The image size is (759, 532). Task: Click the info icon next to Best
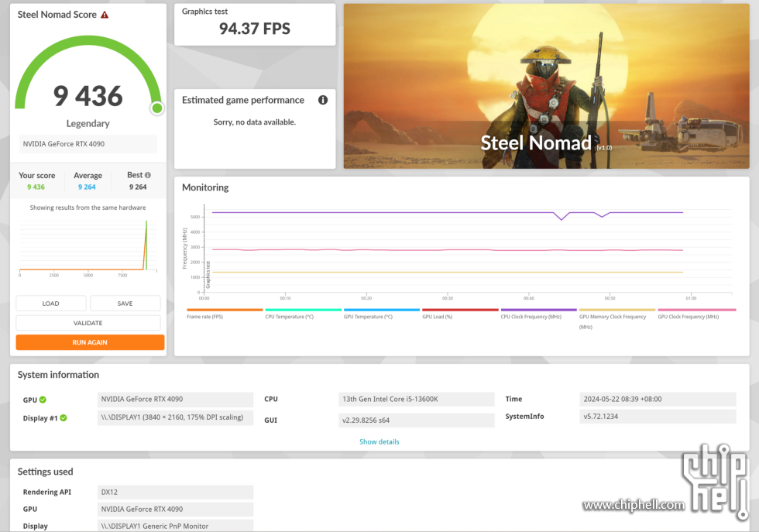(x=148, y=175)
